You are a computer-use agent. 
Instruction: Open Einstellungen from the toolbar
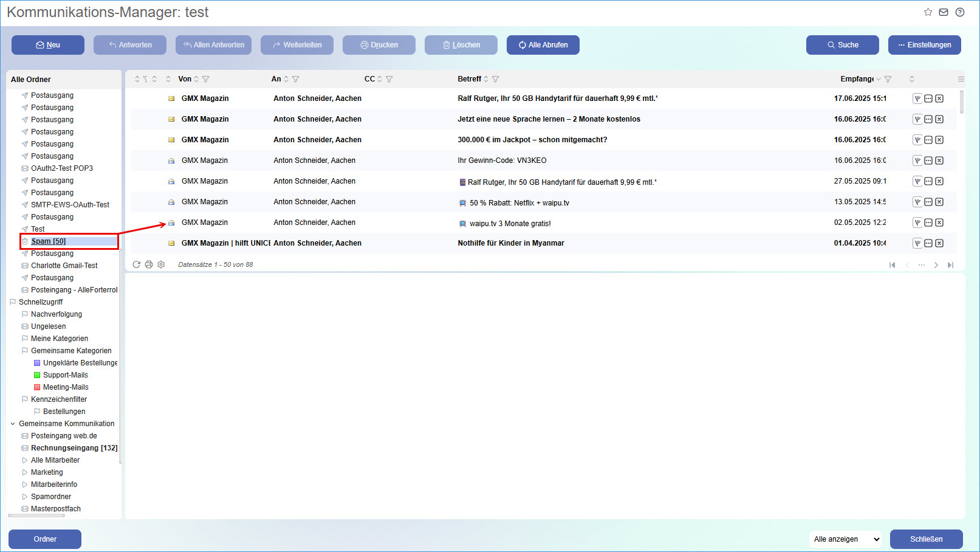pyautogui.click(x=924, y=45)
